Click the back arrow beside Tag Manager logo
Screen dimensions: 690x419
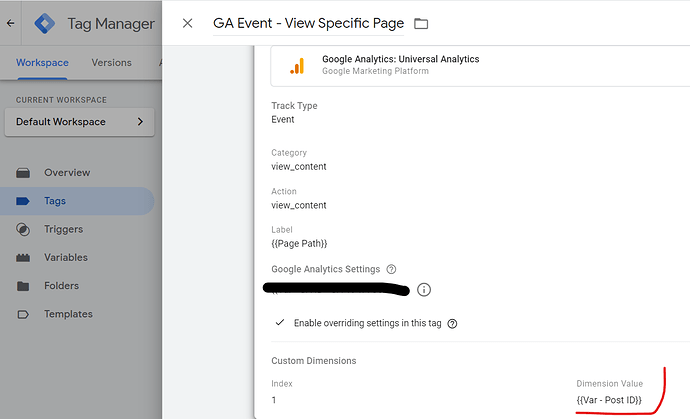point(10,23)
